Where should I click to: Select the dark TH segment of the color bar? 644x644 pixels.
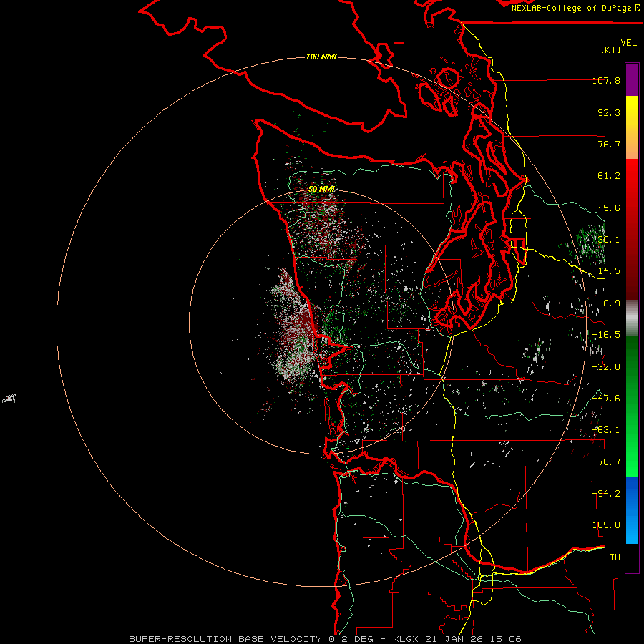pyautogui.click(x=632, y=557)
